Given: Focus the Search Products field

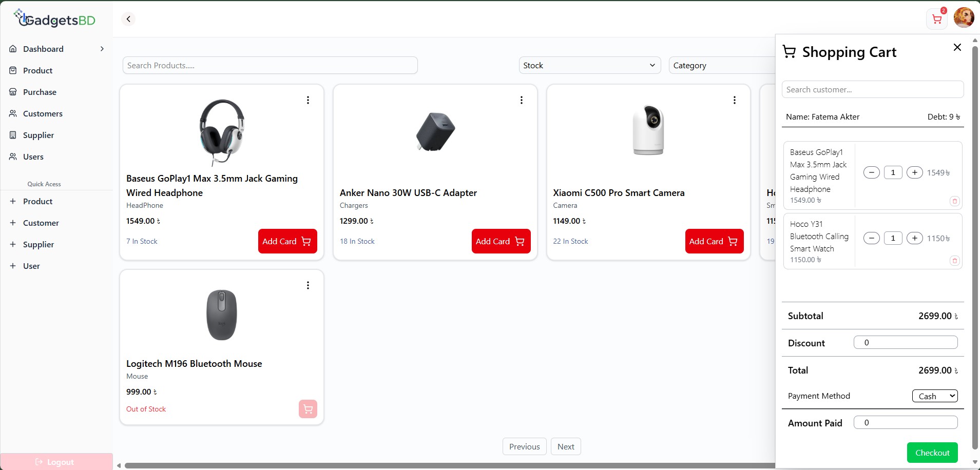Looking at the screenshot, I should coord(270,65).
